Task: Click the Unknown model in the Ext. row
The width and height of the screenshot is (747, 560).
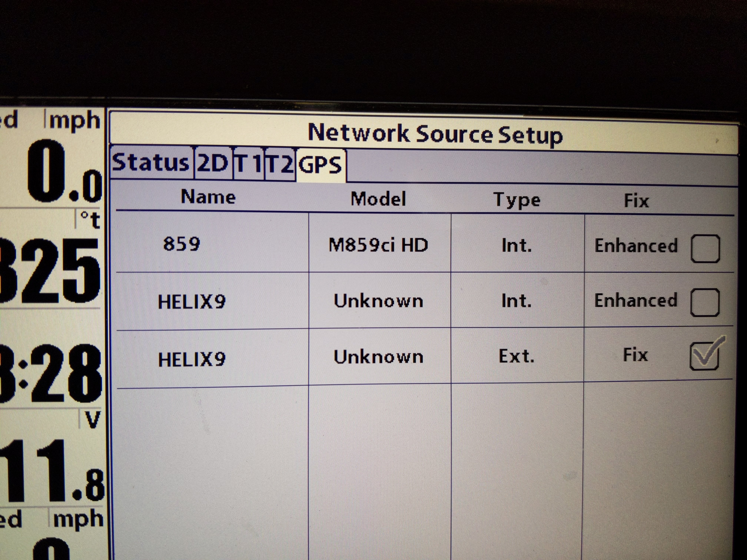Action: 378,356
